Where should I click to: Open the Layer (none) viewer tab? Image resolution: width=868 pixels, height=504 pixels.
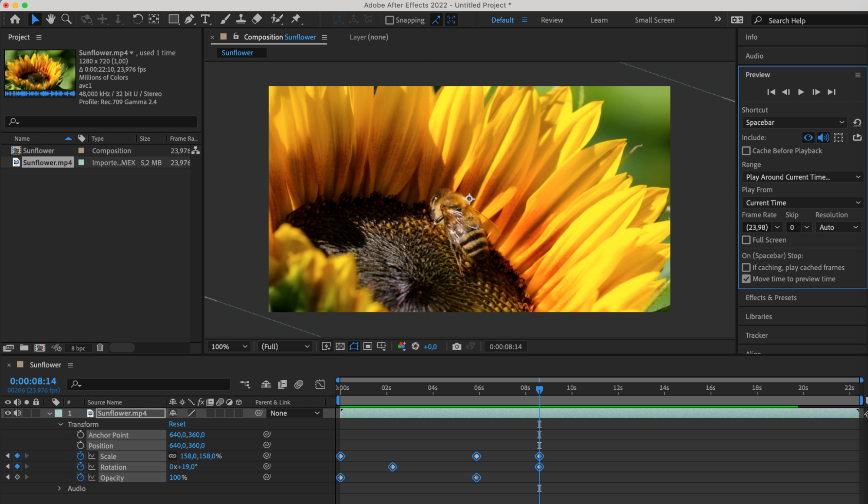click(x=369, y=37)
